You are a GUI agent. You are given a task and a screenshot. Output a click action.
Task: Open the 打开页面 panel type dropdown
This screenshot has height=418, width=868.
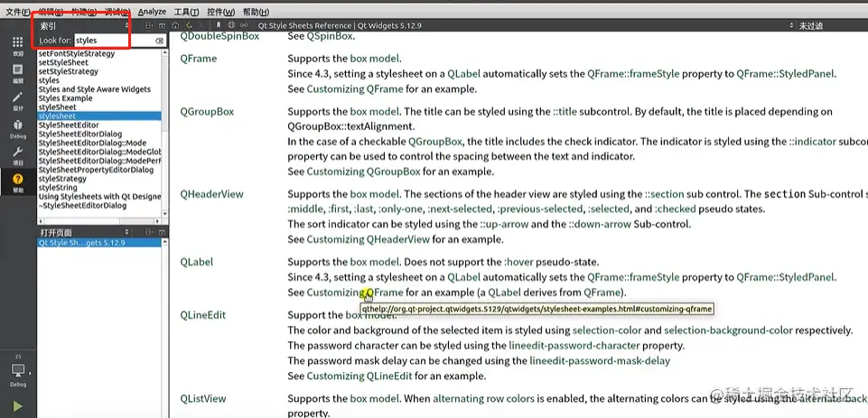(x=83, y=232)
